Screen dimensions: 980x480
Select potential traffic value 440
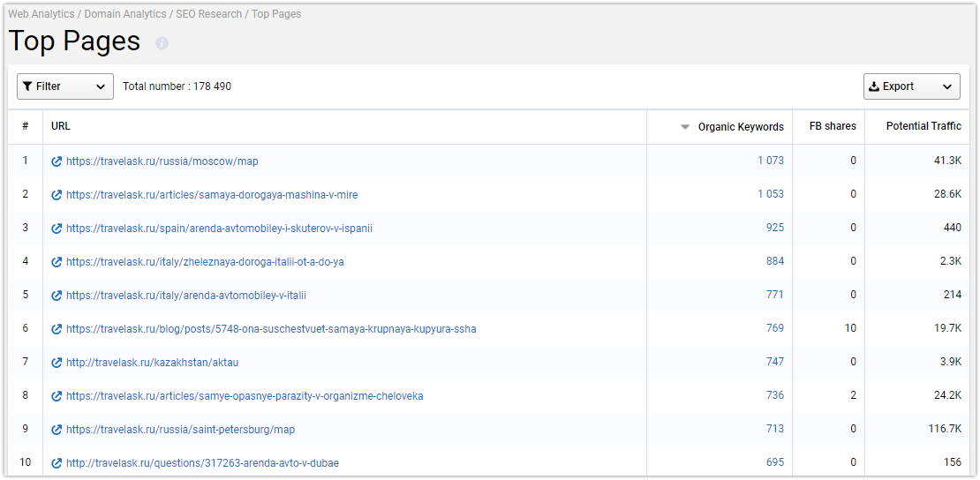tap(953, 228)
